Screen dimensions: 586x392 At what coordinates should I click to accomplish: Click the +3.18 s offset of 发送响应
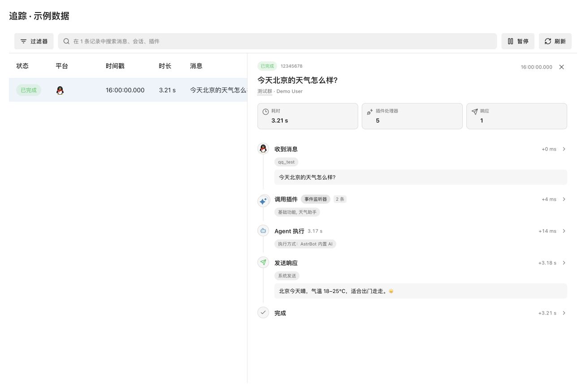(547, 263)
